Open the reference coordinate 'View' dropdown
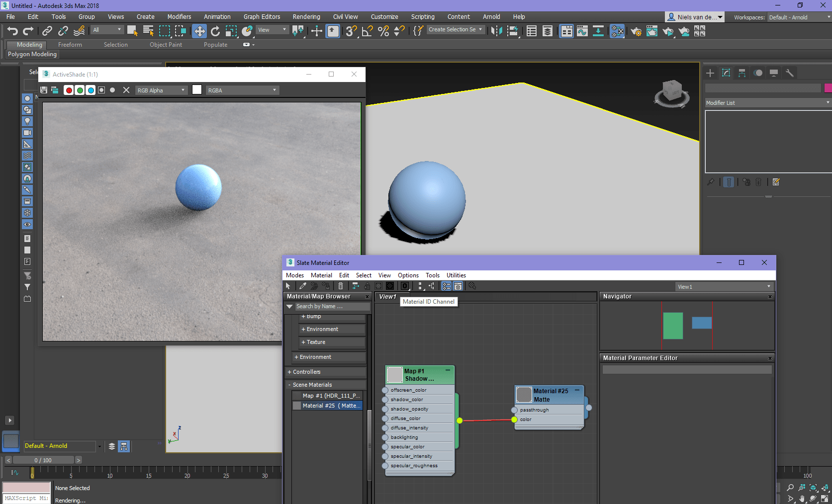The width and height of the screenshot is (832, 504). 272,30
